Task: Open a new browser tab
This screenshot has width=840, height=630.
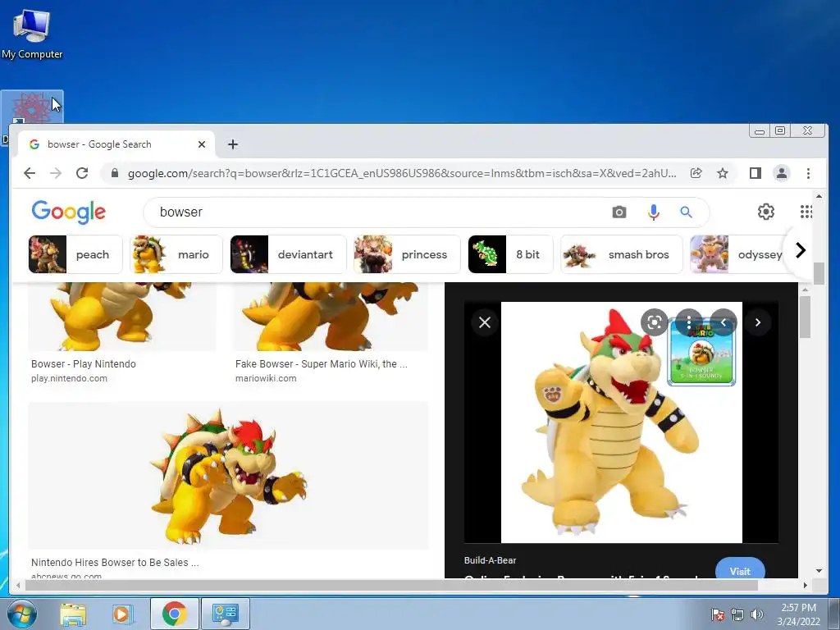Action: pyautogui.click(x=232, y=144)
